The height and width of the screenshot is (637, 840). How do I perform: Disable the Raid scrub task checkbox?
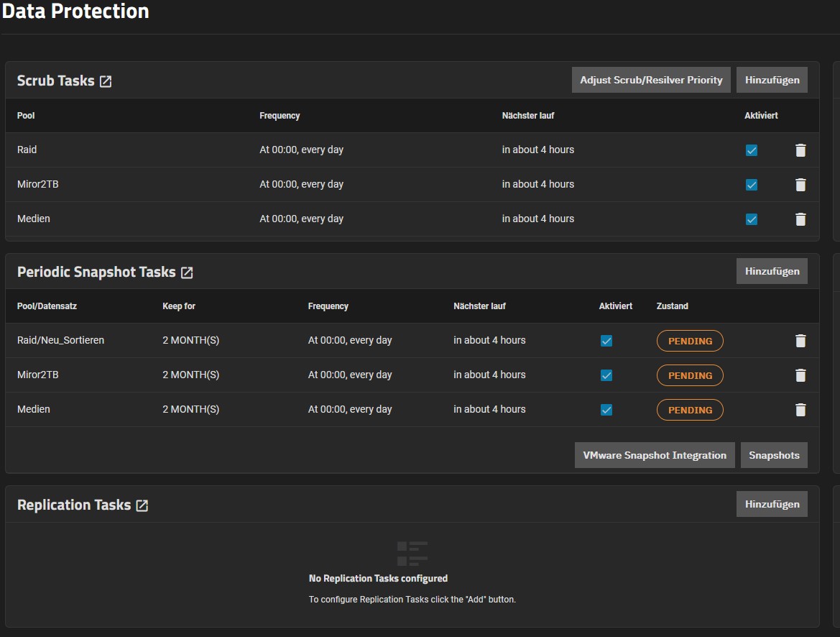(x=752, y=150)
